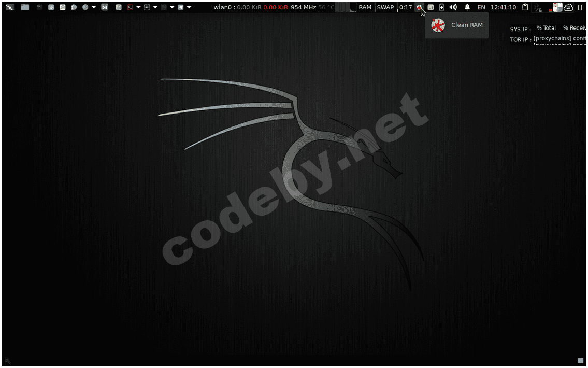Image resolution: width=588 pixels, height=368 pixels.
Task: Open the battery power manager icon
Action: [x=442, y=7]
